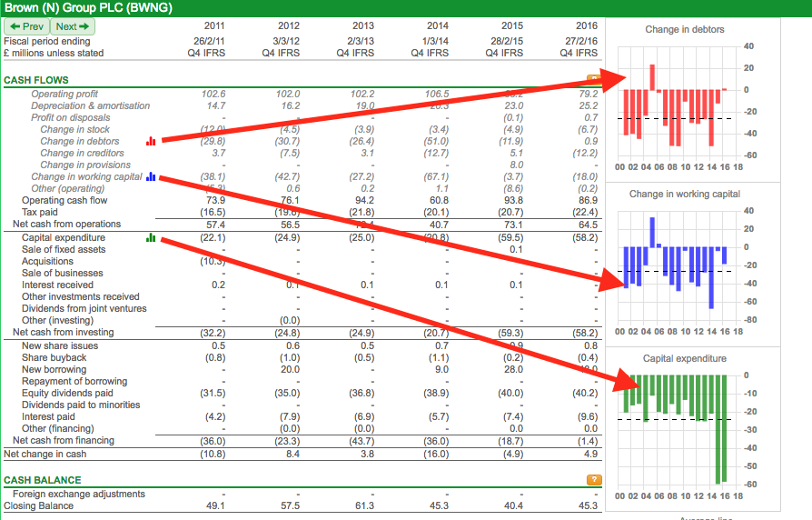Click the New borrowing row label
Image resolution: width=812 pixels, height=520 pixels.
[54, 370]
